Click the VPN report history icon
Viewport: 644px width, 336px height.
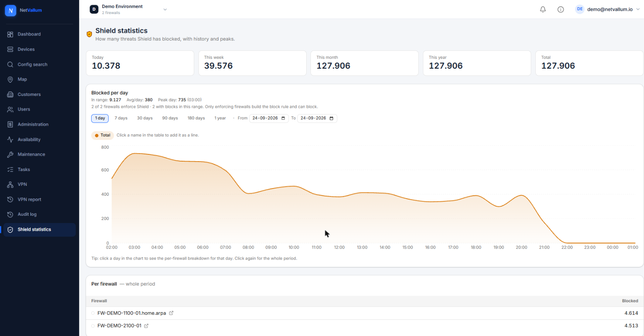coord(10,200)
